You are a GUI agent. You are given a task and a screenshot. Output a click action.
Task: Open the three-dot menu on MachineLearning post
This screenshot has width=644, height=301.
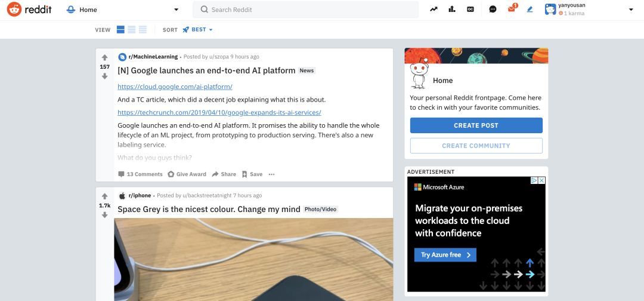(271, 174)
